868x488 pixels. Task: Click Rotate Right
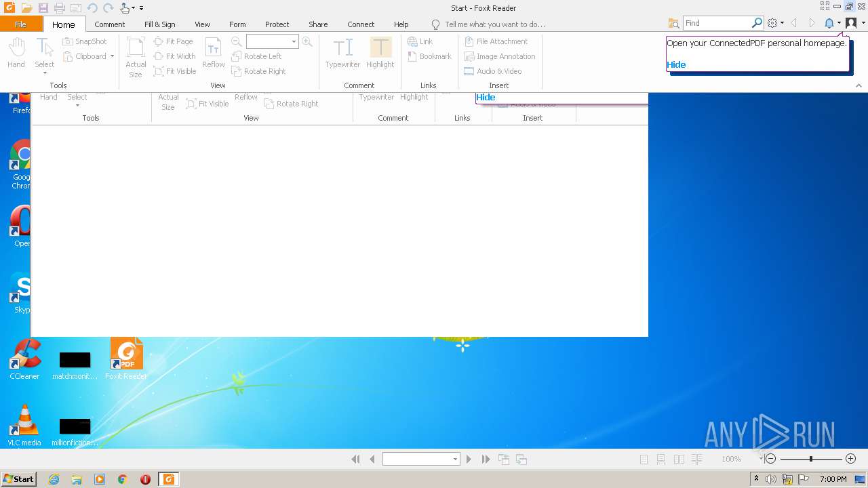coord(258,71)
